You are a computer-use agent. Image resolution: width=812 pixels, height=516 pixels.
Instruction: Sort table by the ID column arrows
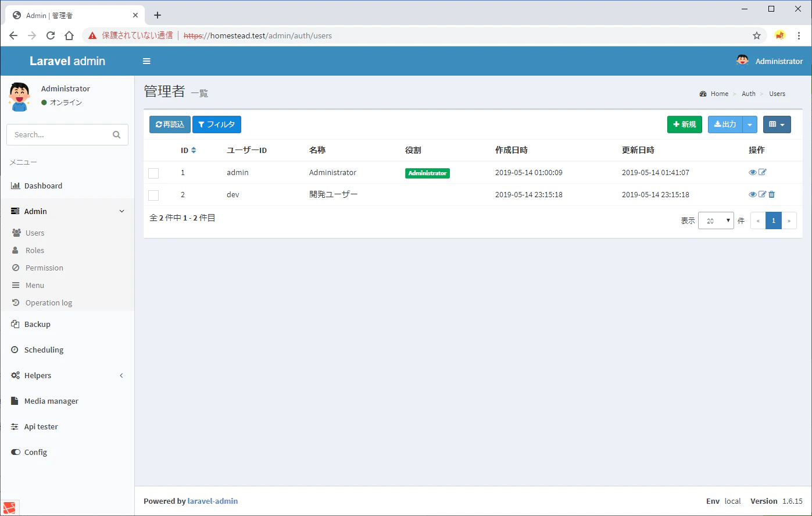pos(194,150)
